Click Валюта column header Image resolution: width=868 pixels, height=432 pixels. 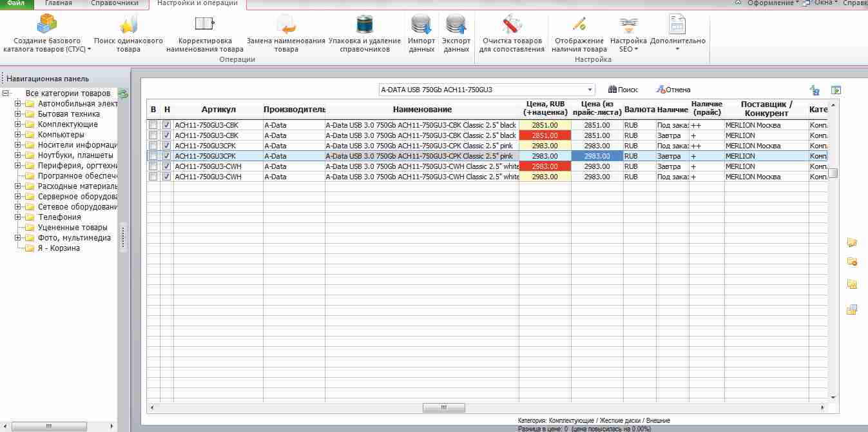tap(640, 110)
